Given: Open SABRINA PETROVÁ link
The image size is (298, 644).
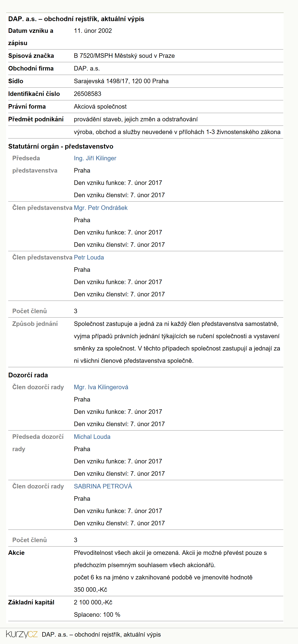Looking at the screenshot, I should pos(103,486).
